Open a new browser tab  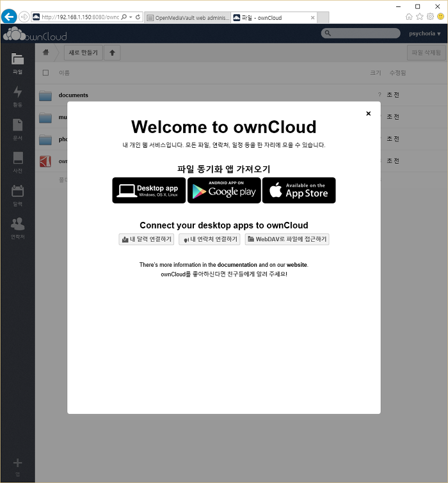(323, 17)
